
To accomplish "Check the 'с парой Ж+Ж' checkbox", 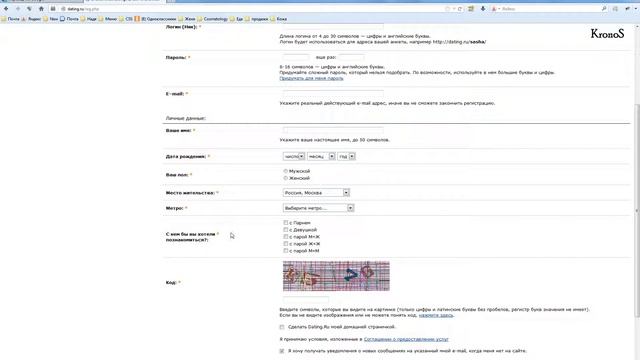I will point(286,244).
